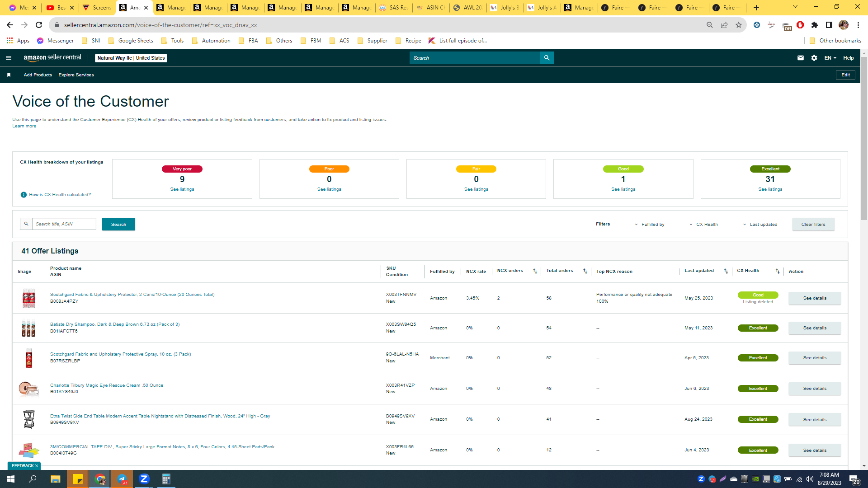Click Clear filters button
The height and width of the screenshot is (488, 868).
pyautogui.click(x=813, y=224)
